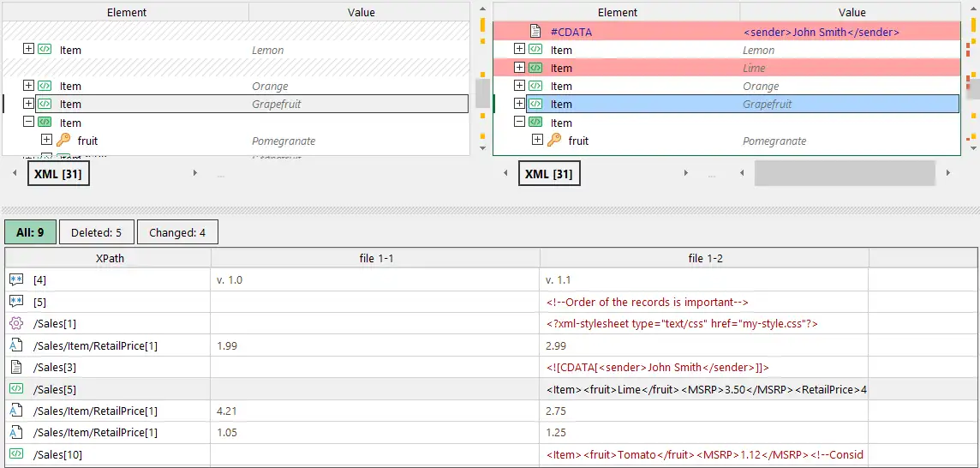Click the 1.25 value in file 1-2
The height and width of the screenshot is (468, 980).
[705, 432]
